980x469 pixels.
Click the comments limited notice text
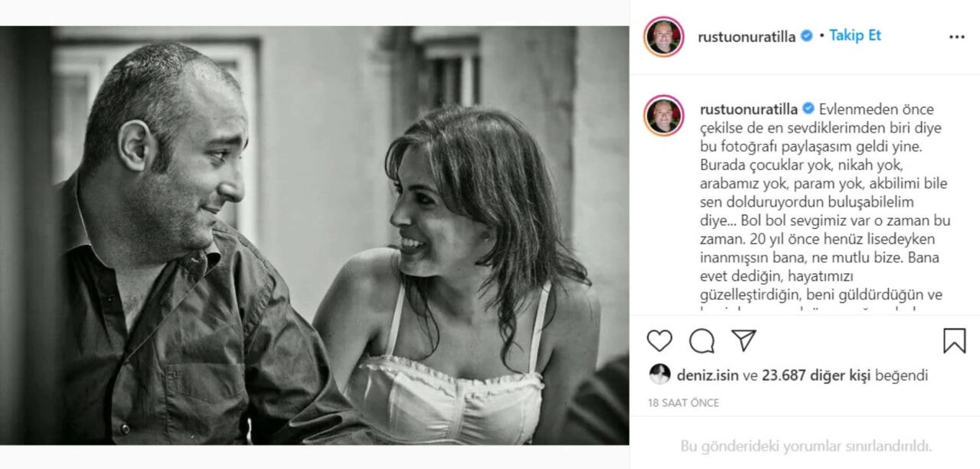[805, 446]
